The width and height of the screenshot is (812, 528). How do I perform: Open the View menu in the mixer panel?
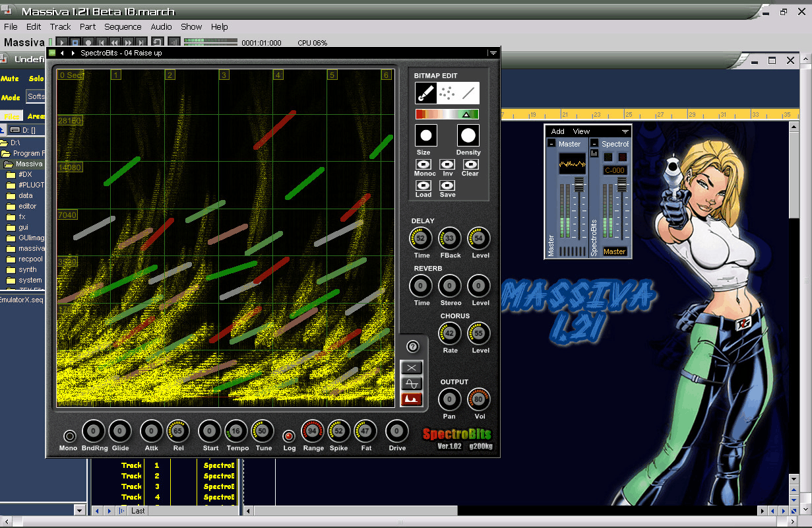point(582,131)
